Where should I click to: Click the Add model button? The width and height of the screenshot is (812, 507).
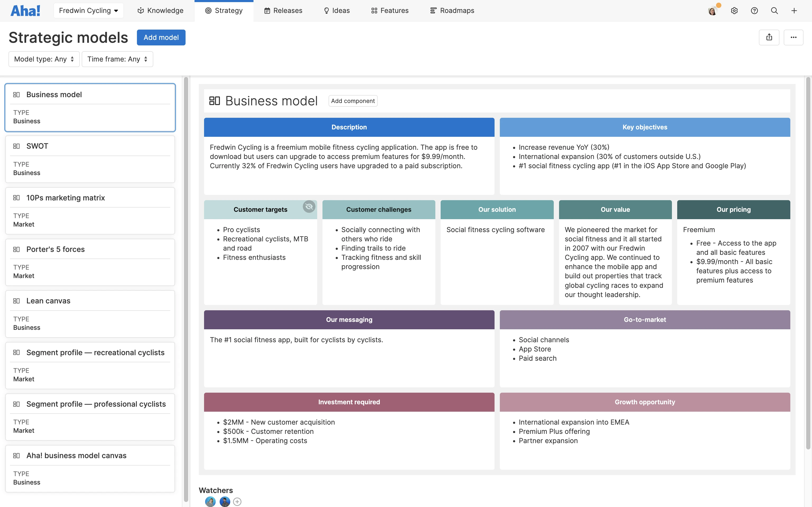pyautogui.click(x=161, y=37)
